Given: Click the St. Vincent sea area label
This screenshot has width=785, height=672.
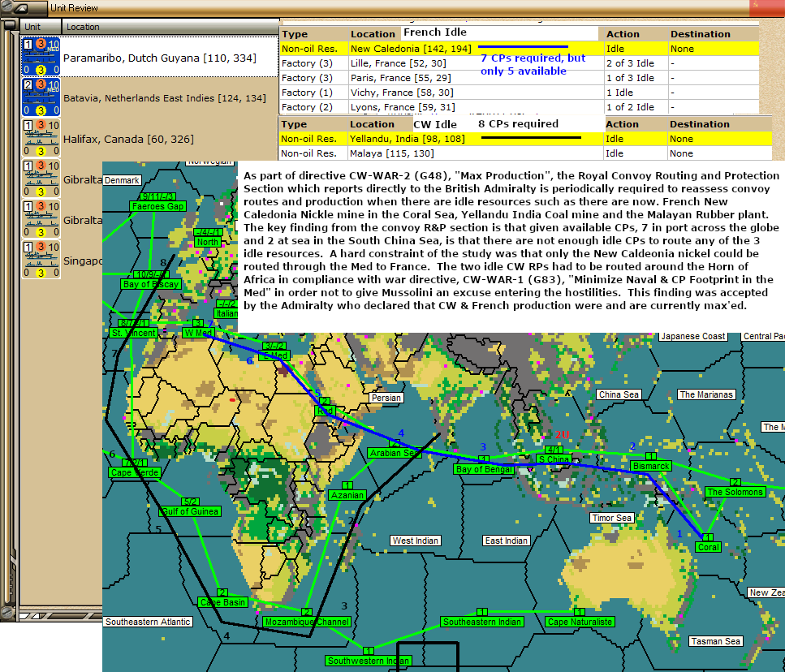Looking at the screenshot, I should [x=134, y=333].
